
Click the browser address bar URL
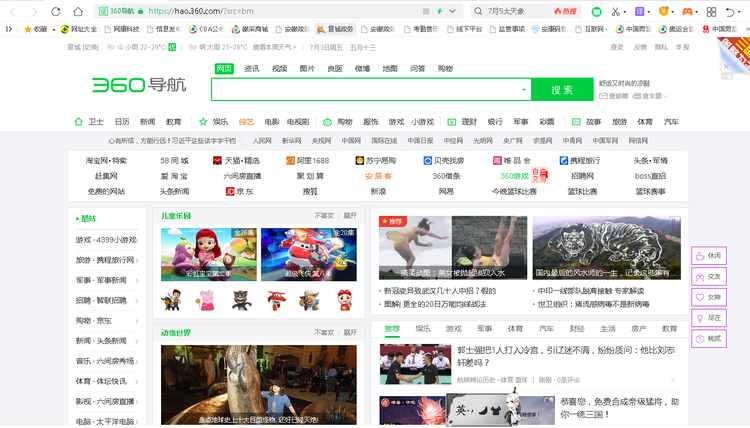click(201, 11)
